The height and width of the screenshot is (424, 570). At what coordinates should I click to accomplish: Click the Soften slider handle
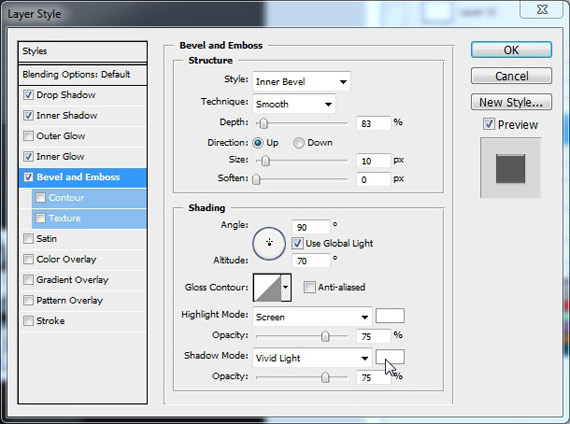[x=256, y=179]
